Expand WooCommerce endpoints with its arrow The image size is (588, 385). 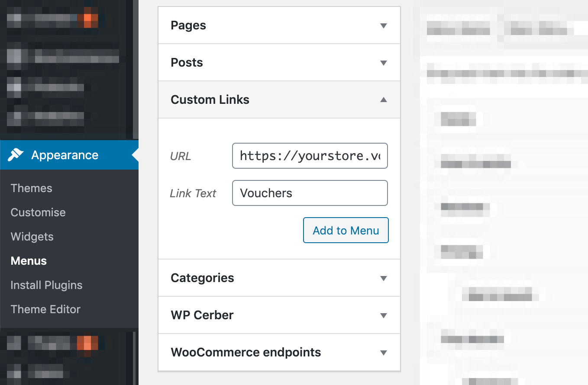pyautogui.click(x=383, y=353)
